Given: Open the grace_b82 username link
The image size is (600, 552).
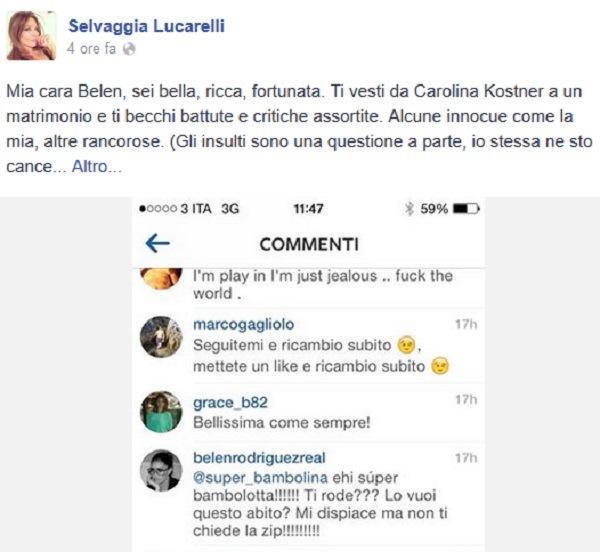Looking at the screenshot, I should tap(230, 403).
